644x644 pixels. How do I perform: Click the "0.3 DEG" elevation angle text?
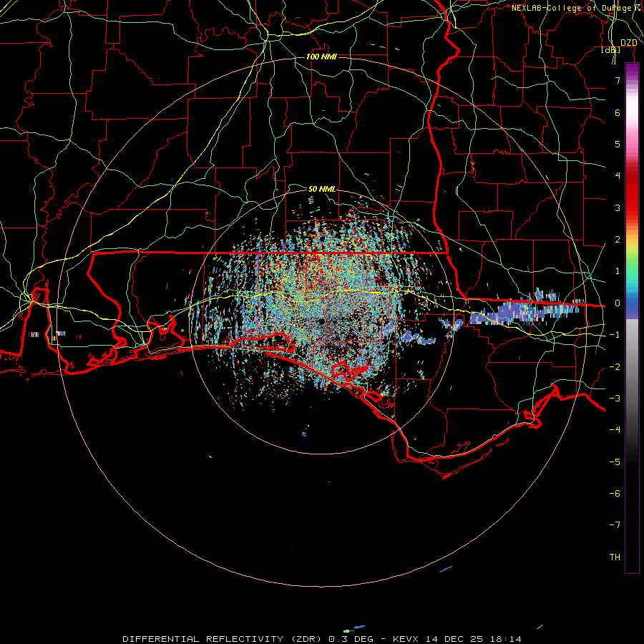351,639
